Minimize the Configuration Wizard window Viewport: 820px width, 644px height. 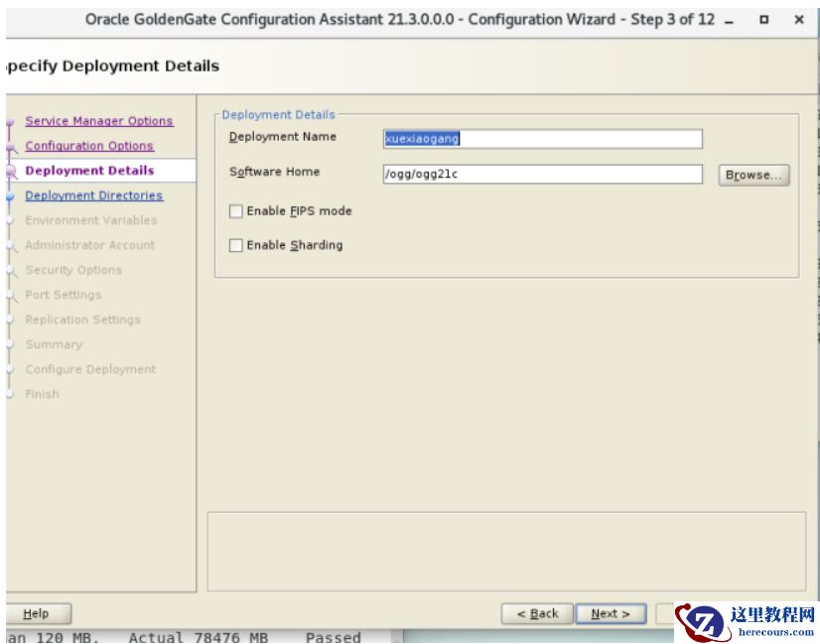point(729,21)
